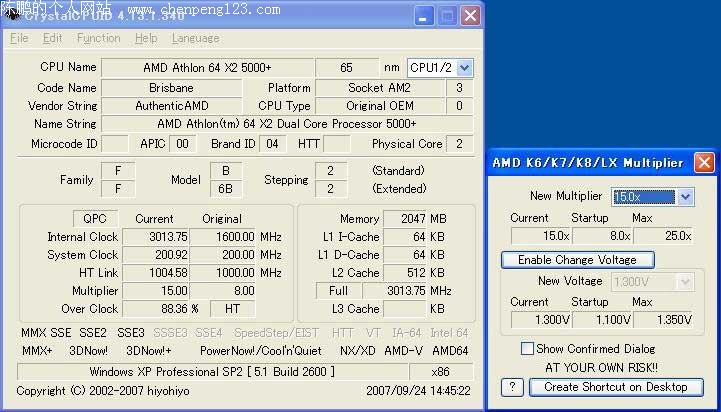Maximize the CrystalCPUID window
The image size is (721, 412).
[446, 15]
